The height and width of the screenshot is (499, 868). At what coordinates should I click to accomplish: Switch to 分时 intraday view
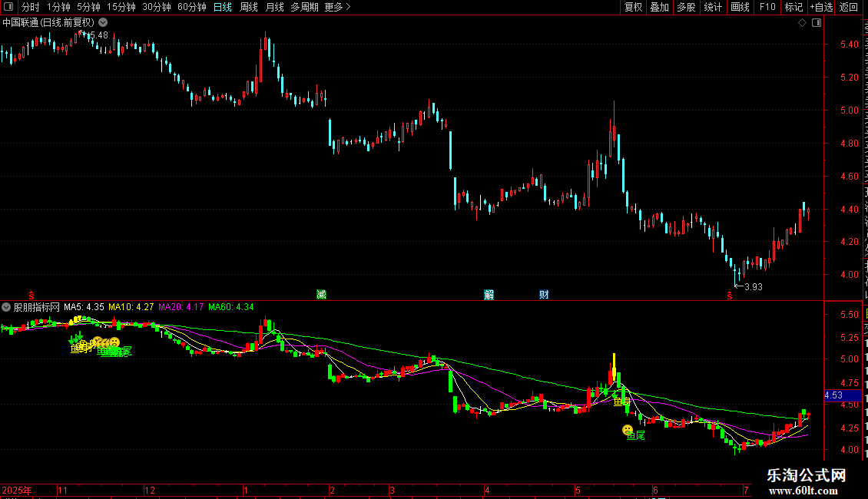pyautogui.click(x=31, y=7)
